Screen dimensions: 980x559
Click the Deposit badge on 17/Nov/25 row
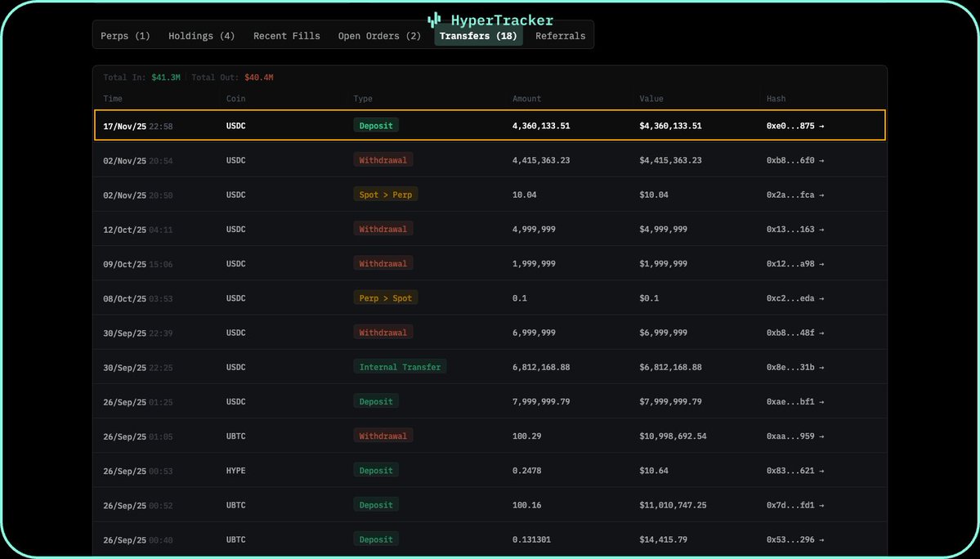point(376,126)
